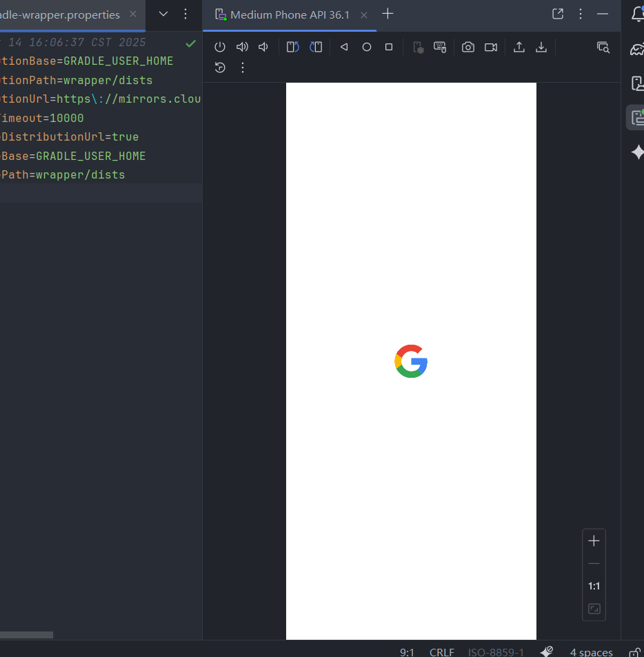The height and width of the screenshot is (657, 644).
Task: Toggle hardware input keyboard and mouse icon
Action: pyautogui.click(x=440, y=47)
